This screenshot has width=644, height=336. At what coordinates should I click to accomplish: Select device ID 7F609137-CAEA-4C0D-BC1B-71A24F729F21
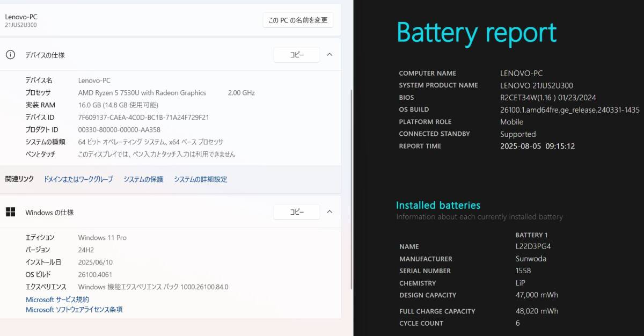[x=144, y=118]
